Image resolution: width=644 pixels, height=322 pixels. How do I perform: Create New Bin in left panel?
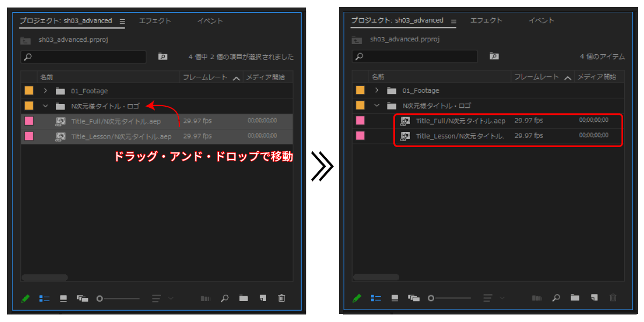pyautogui.click(x=244, y=298)
